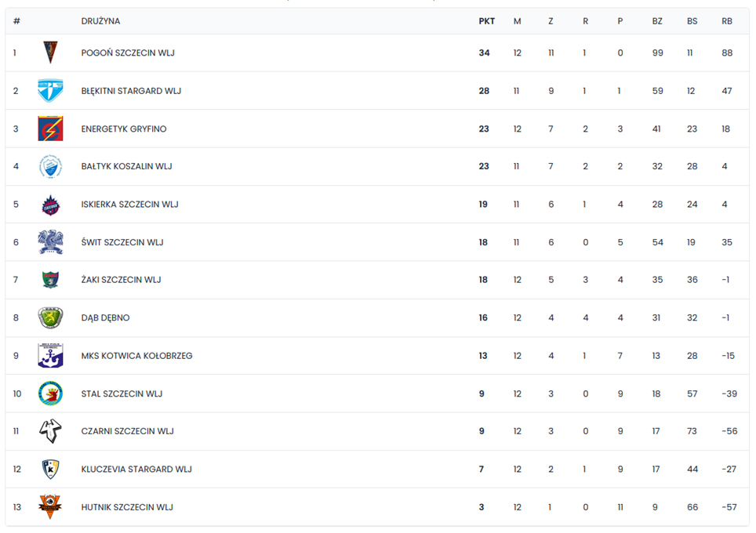Click the PKT column header

click(x=486, y=21)
